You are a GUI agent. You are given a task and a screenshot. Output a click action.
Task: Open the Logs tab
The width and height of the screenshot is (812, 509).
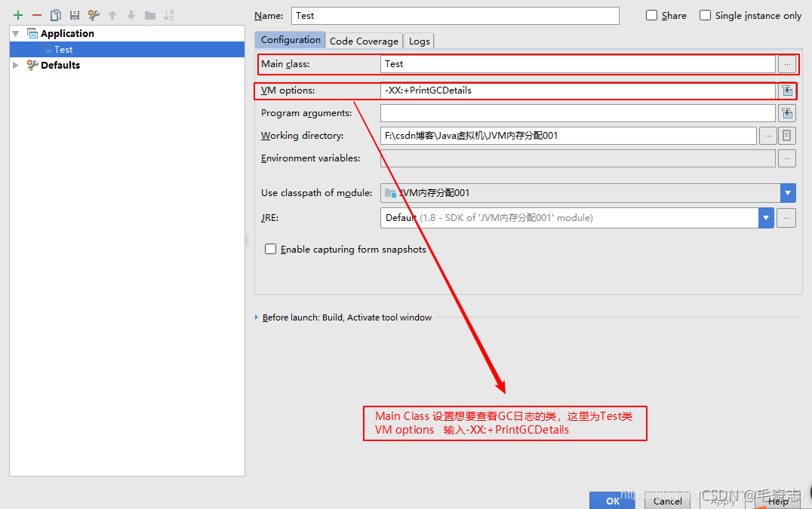[419, 41]
